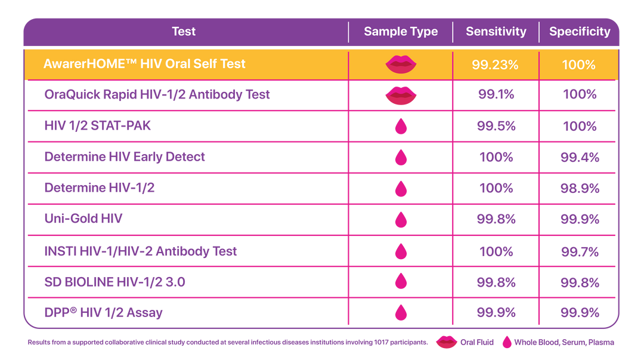
Task: Click the Sensitivity column header
Action: pos(496,32)
